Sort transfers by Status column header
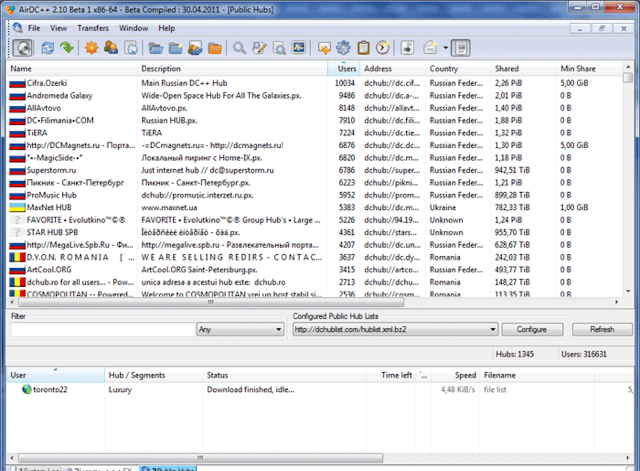The height and width of the screenshot is (471, 640). pyautogui.click(x=284, y=375)
